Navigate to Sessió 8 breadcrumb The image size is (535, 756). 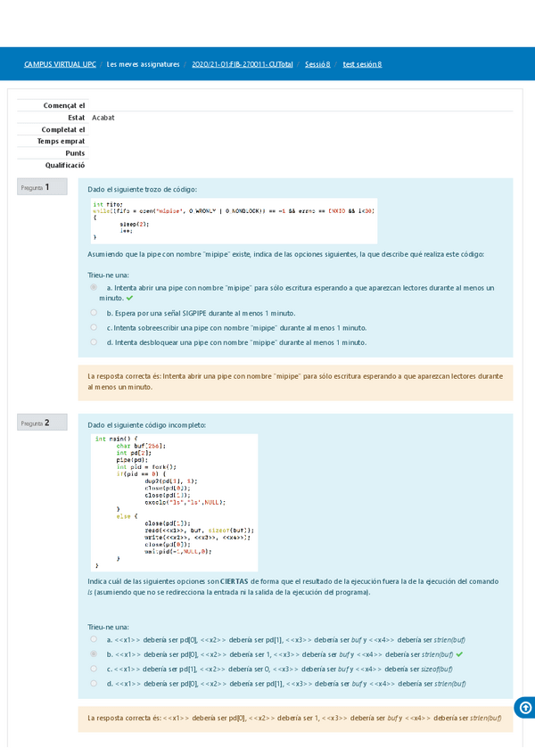[317, 64]
